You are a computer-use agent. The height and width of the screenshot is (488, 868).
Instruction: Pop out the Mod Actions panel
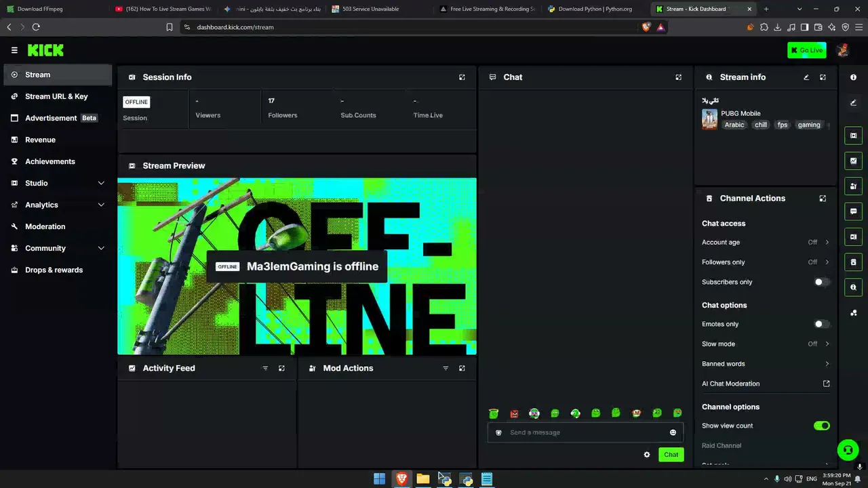462,368
